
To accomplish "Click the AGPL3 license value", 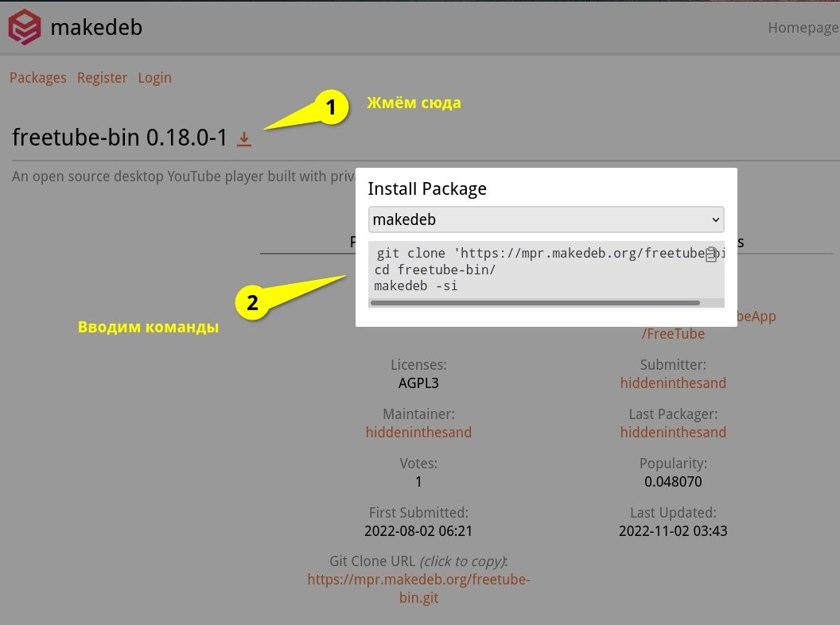I will point(419,383).
